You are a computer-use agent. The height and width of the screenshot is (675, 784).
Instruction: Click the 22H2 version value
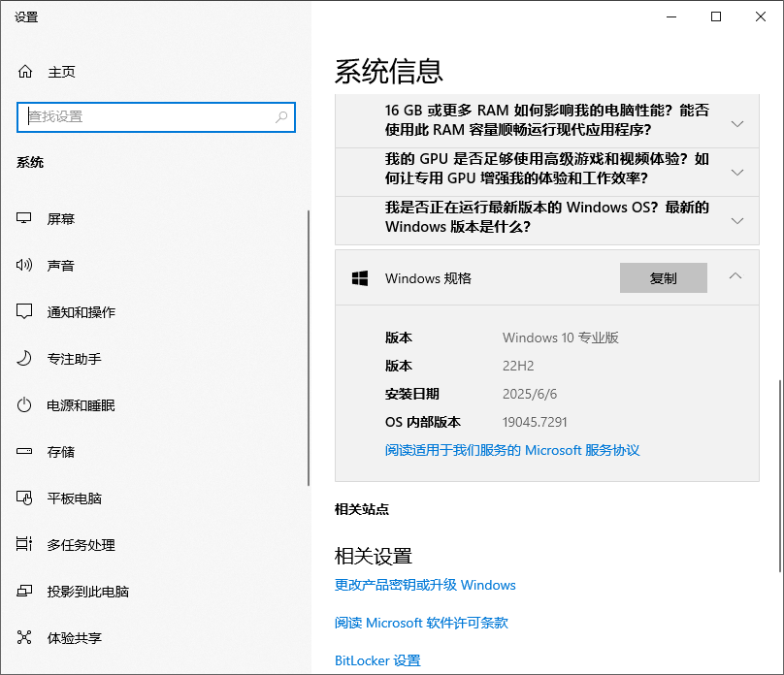518,366
